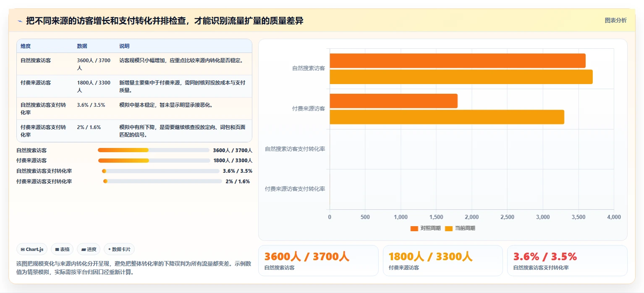Click the 进度 tag chip
Image resolution: width=644 pixels, height=293 pixels.
tap(89, 249)
